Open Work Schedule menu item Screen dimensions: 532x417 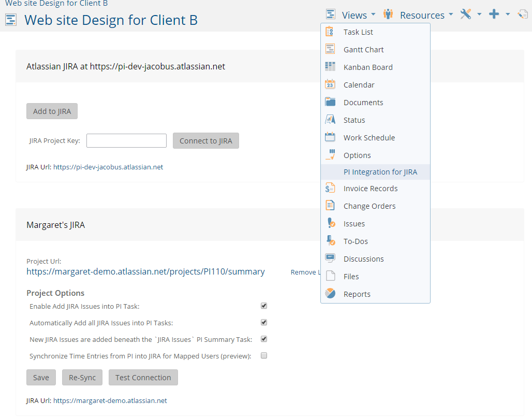pyautogui.click(x=375, y=138)
